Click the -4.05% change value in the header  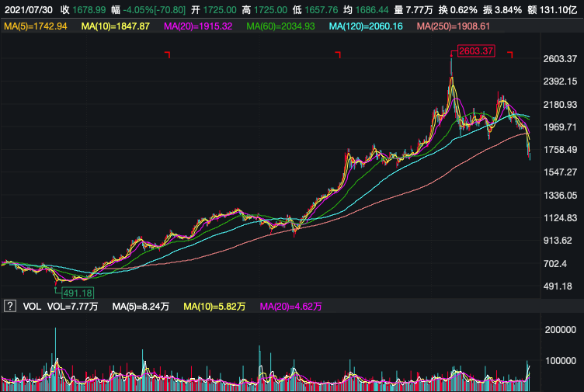tap(141, 9)
